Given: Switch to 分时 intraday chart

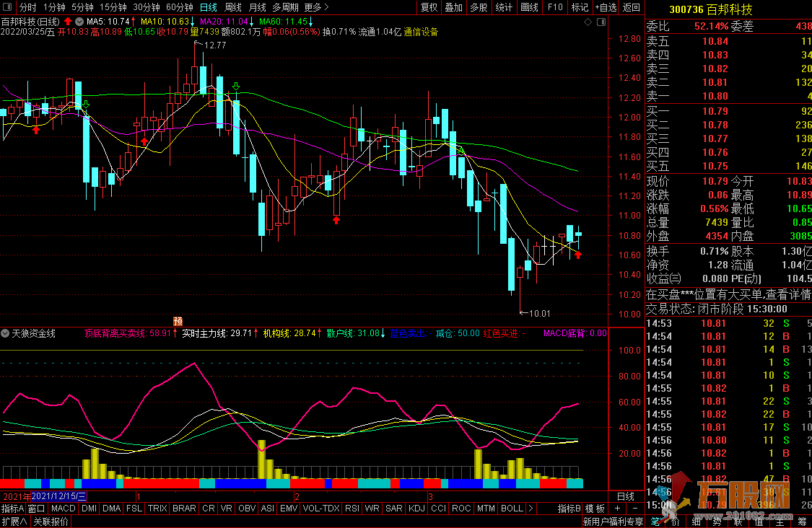Looking at the screenshot, I should (x=28, y=7).
